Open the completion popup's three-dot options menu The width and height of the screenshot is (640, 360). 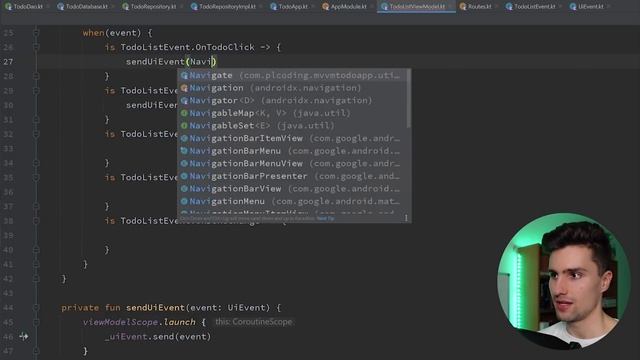(406, 218)
